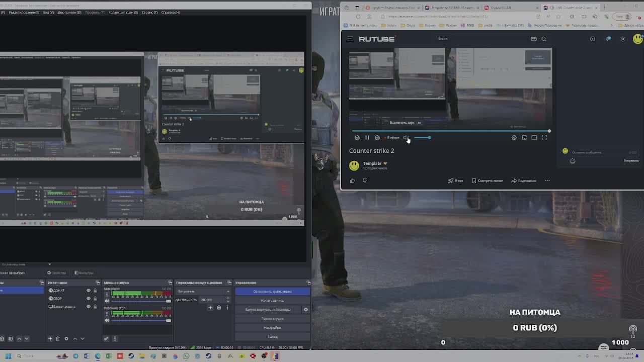Undock the Источники panel icon

tap(98, 283)
